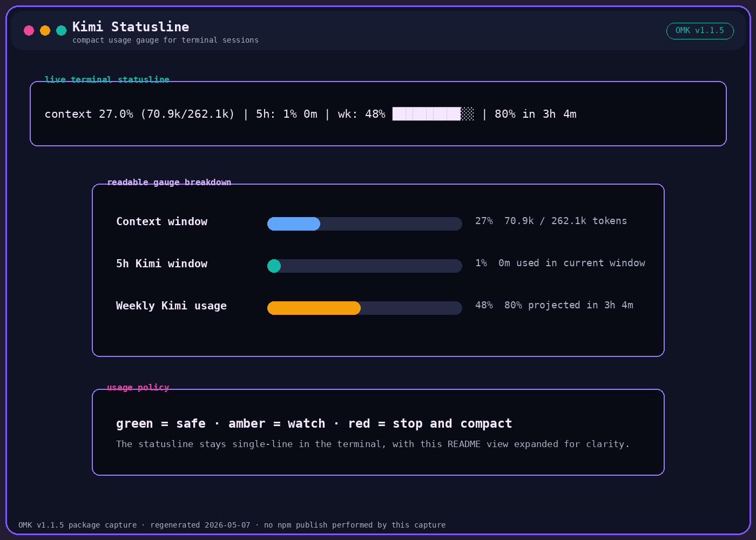This screenshot has width=756, height=540.
Task: Click the 'wk: 48%' statusline segment
Action: pos(361,114)
